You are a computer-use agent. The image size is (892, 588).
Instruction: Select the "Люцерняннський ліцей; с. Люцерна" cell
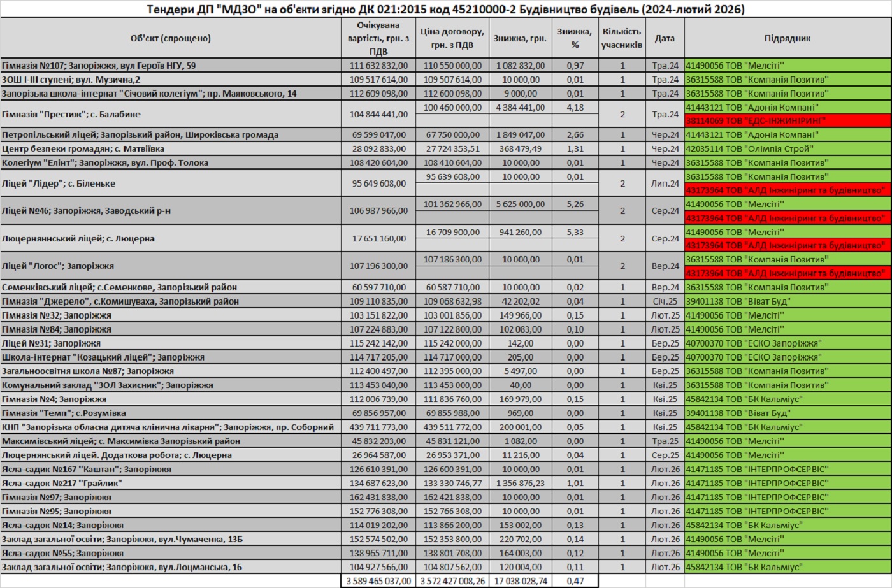click(x=170, y=239)
